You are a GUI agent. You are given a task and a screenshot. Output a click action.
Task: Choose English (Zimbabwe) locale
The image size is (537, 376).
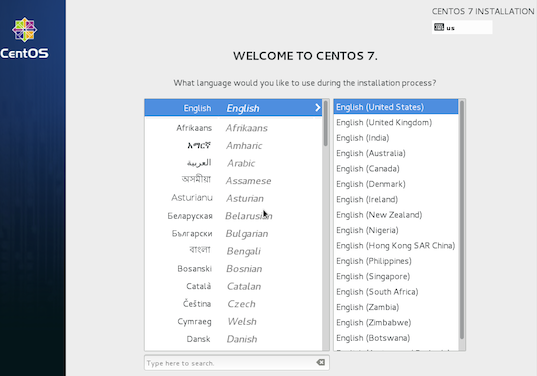click(x=396, y=323)
